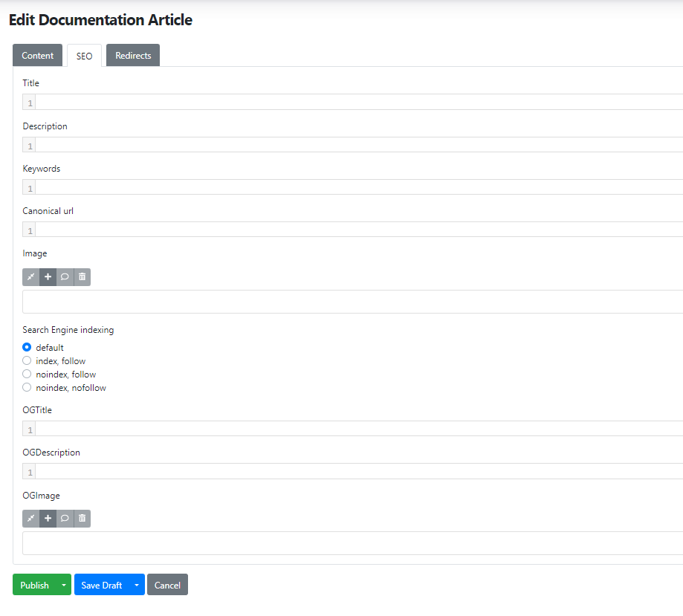The height and width of the screenshot is (616, 683).
Task: Pick 'noindex, nofollow' radio button
Action: 27,387
